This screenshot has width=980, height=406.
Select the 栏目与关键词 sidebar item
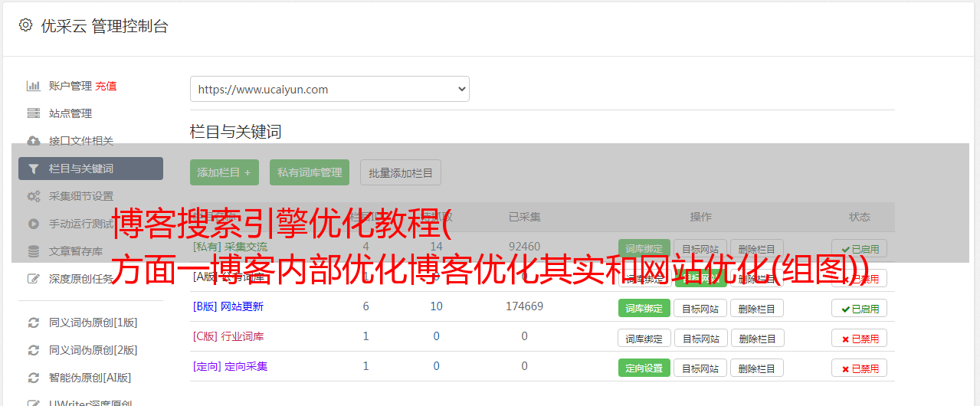(90, 169)
